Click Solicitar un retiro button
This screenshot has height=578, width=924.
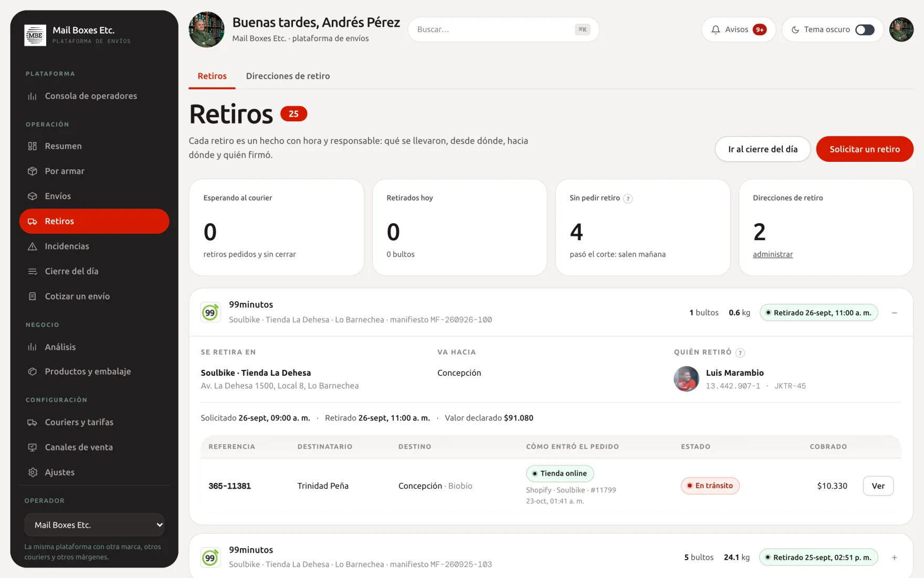865,149
